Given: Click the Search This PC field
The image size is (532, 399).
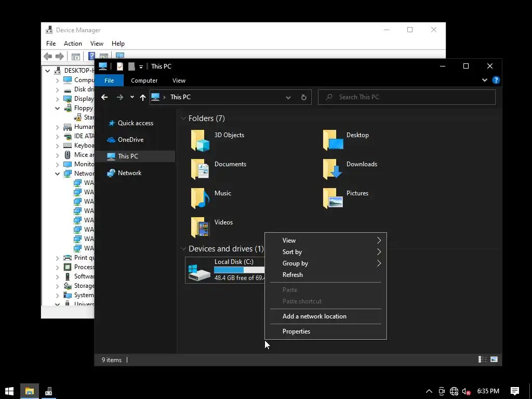Looking at the screenshot, I should [407, 97].
